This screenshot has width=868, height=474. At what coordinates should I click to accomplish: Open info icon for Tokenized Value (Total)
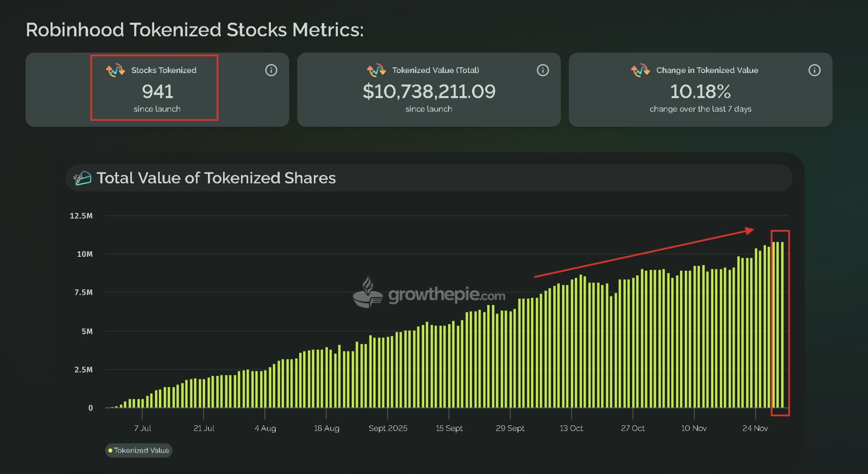coord(543,70)
